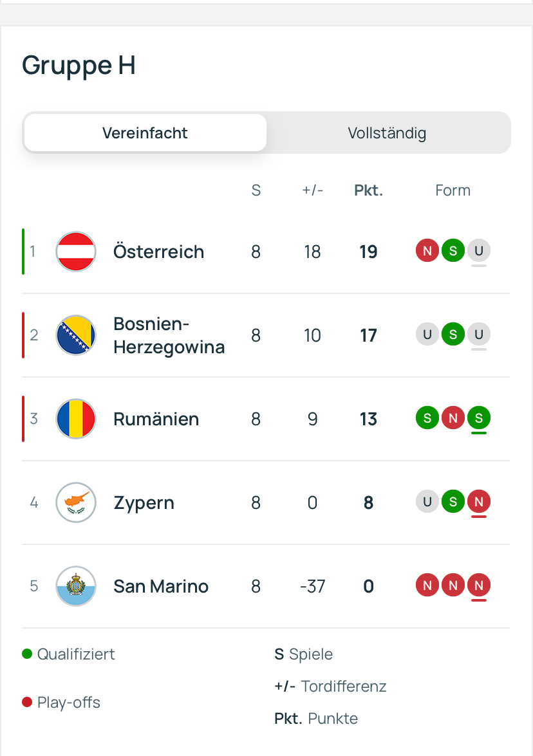Click the Form column header
Screen dimensions: 533x756
click(453, 190)
